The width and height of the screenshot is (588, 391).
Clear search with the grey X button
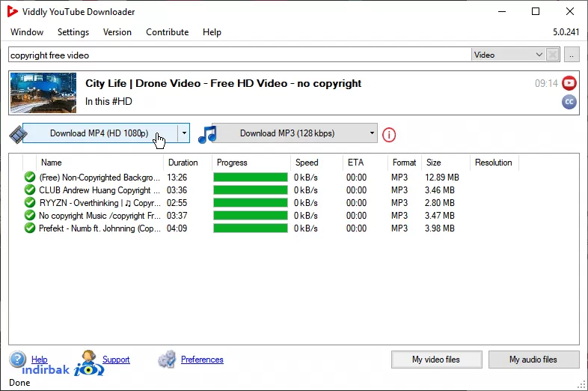pos(552,55)
